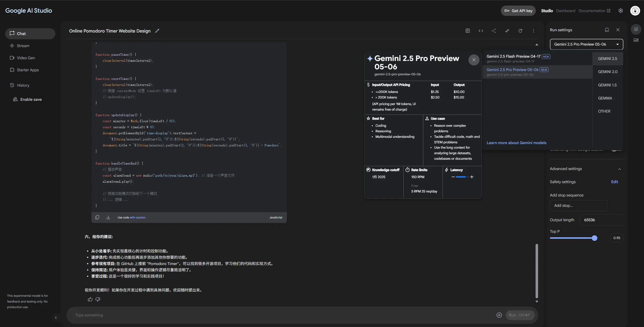Open Starter Apps in sidebar
The image size is (644, 327).
tap(30, 70)
